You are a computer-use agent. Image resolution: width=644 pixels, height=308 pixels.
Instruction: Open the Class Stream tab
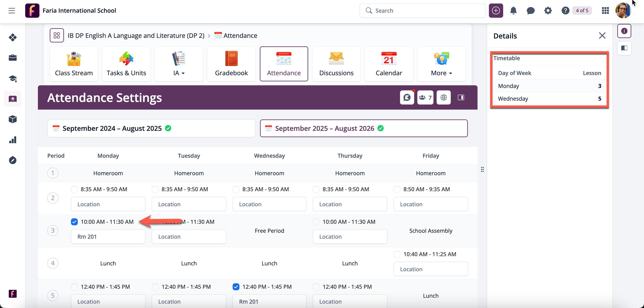[74, 64]
